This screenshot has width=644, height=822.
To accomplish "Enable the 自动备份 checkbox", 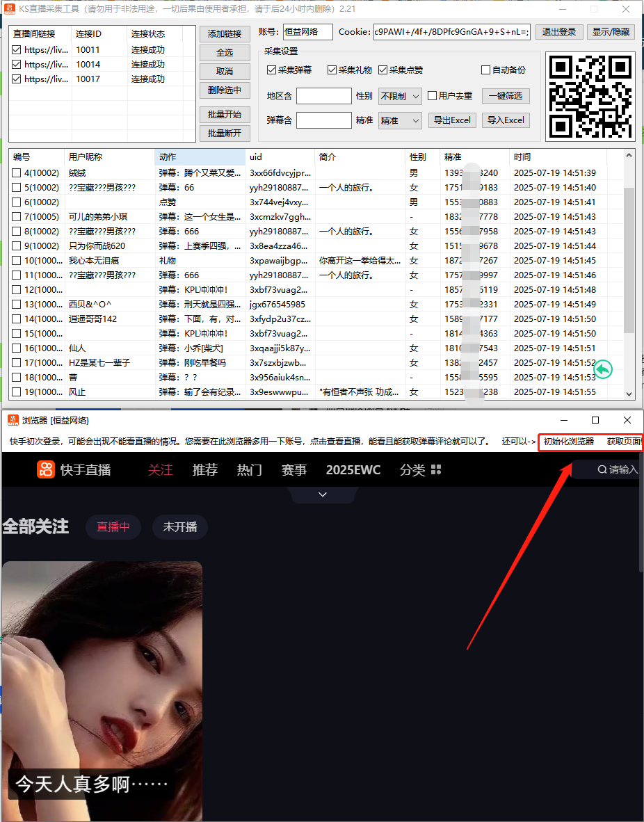I will click(487, 70).
